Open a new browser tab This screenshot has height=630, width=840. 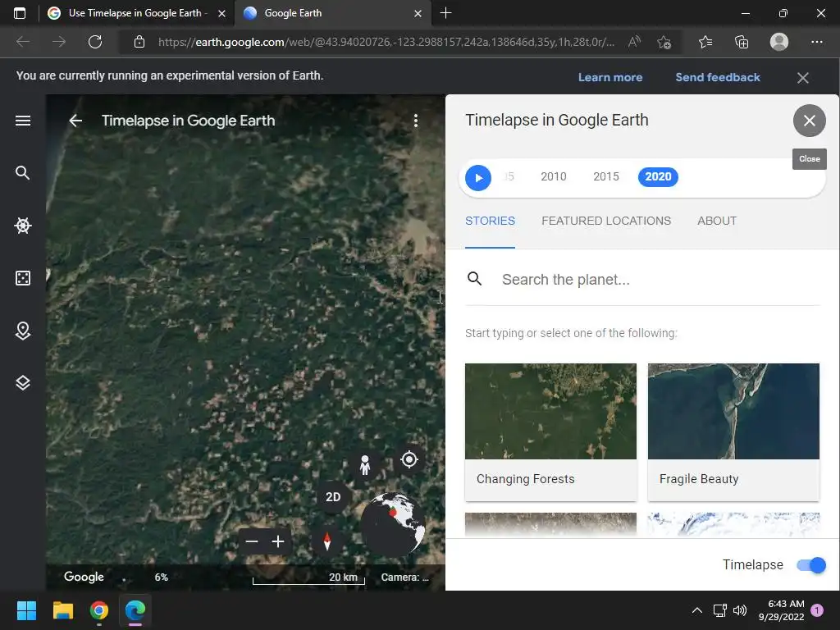(445, 13)
